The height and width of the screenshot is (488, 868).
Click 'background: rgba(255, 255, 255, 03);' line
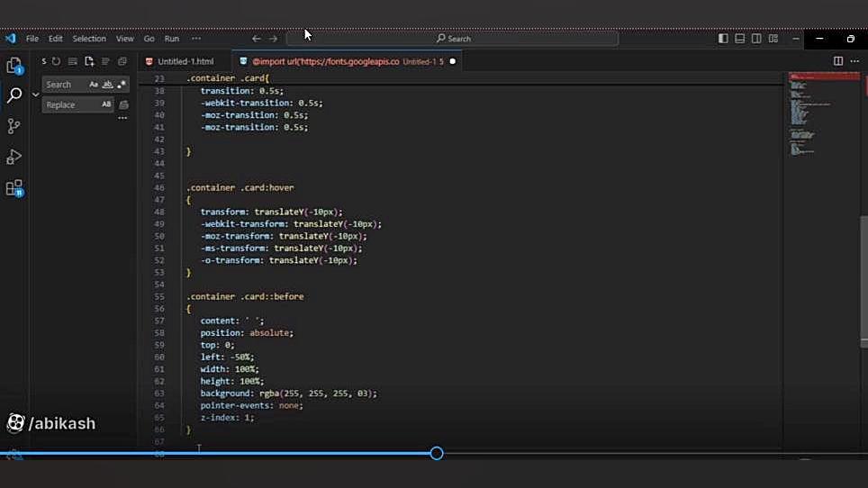(288, 393)
